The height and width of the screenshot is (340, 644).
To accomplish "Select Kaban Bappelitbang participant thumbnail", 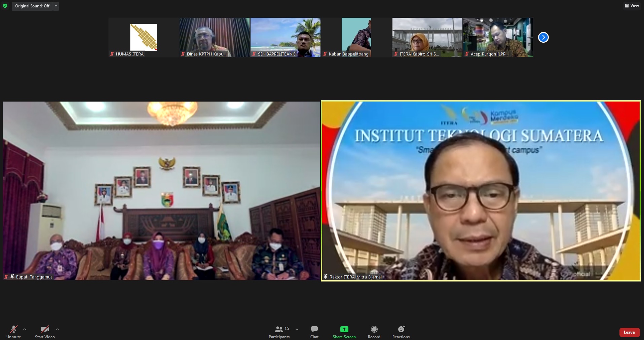I will pyautogui.click(x=356, y=37).
